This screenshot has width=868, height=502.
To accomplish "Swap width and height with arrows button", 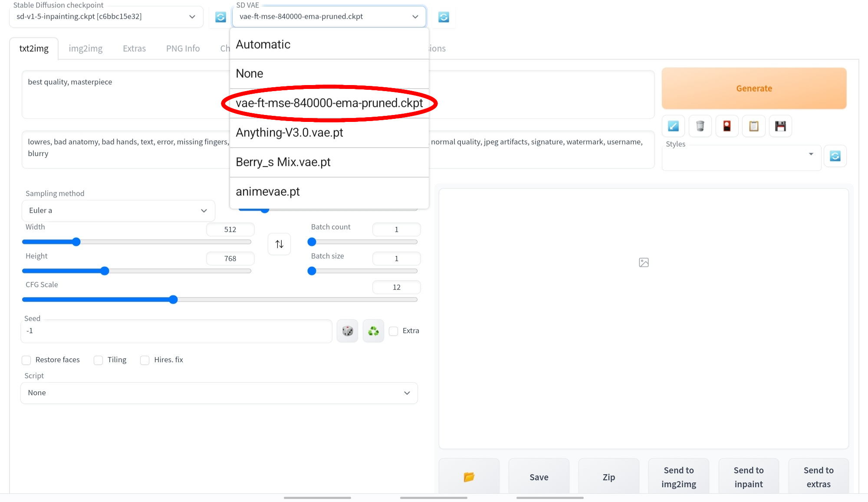I will point(279,244).
